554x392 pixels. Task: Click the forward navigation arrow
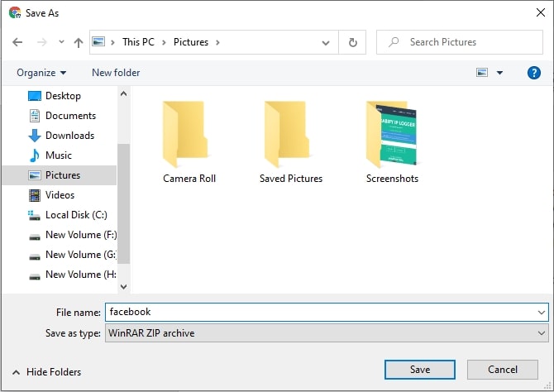pos(41,42)
